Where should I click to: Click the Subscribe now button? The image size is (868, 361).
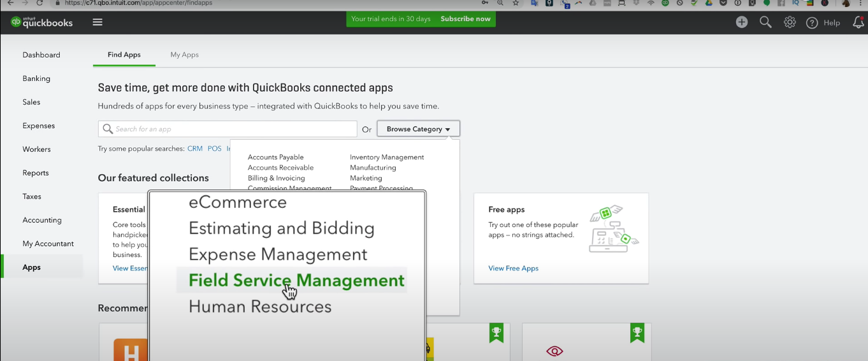point(465,19)
